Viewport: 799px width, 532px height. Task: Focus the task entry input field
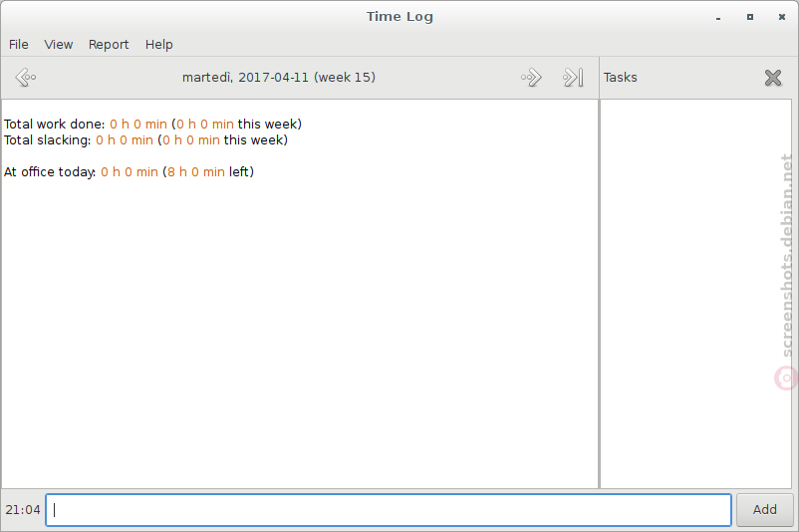[389, 509]
